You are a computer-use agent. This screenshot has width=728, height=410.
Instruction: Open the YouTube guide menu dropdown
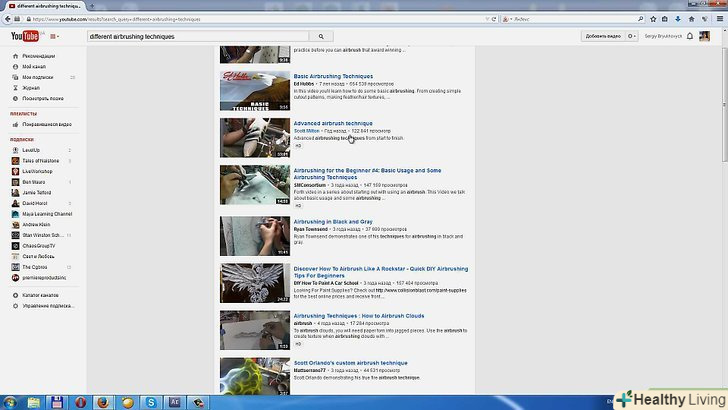pyautogui.click(x=54, y=36)
